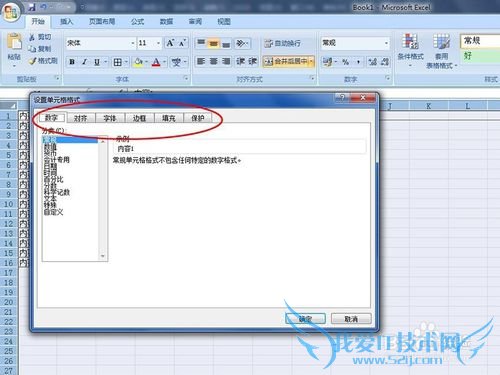Apply cell borders icon
This screenshot has height=375, width=500.
point(117,62)
